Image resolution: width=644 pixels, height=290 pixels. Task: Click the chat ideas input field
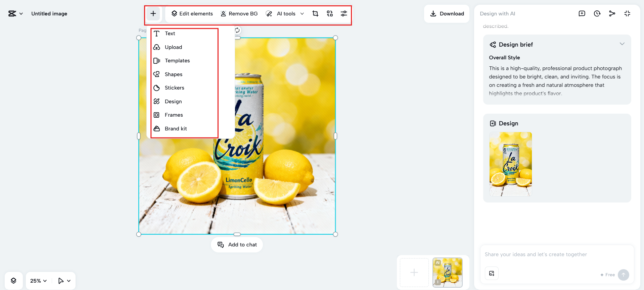551,254
